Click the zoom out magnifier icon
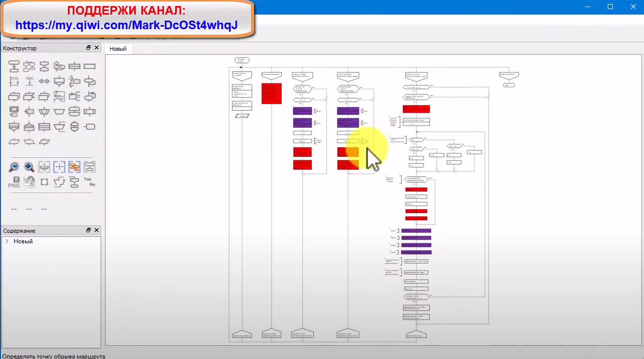 (14, 167)
